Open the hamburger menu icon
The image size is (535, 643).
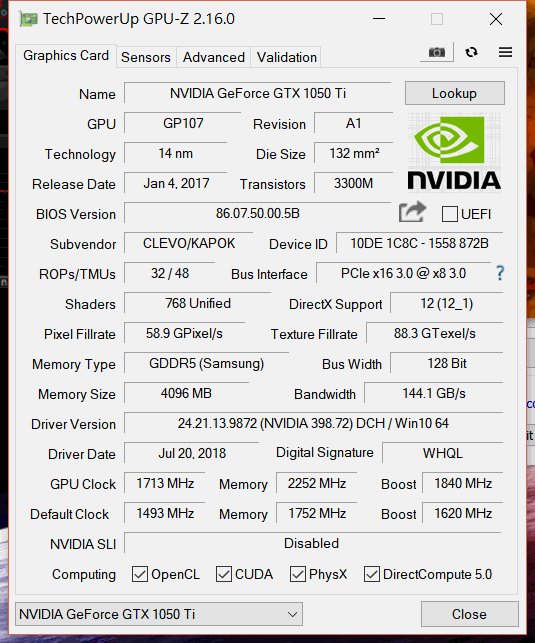pyautogui.click(x=505, y=52)
